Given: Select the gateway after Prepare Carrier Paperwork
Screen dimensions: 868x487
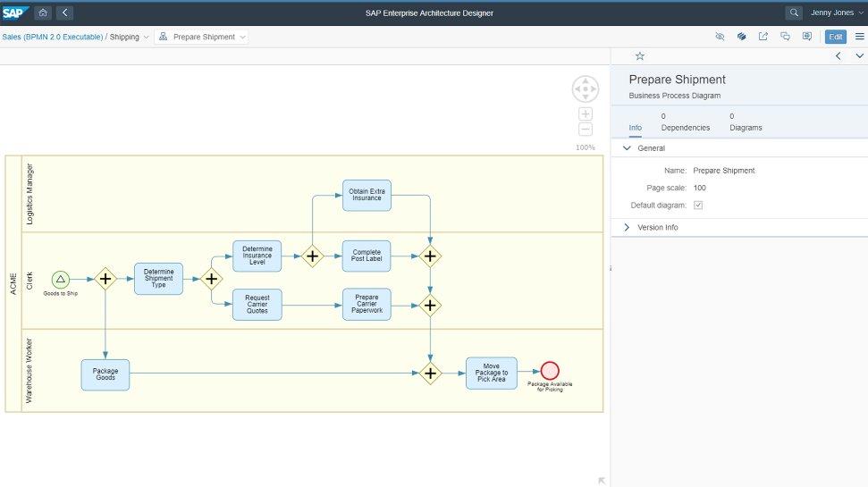Looking at the screenshot, I should (430, 306).
